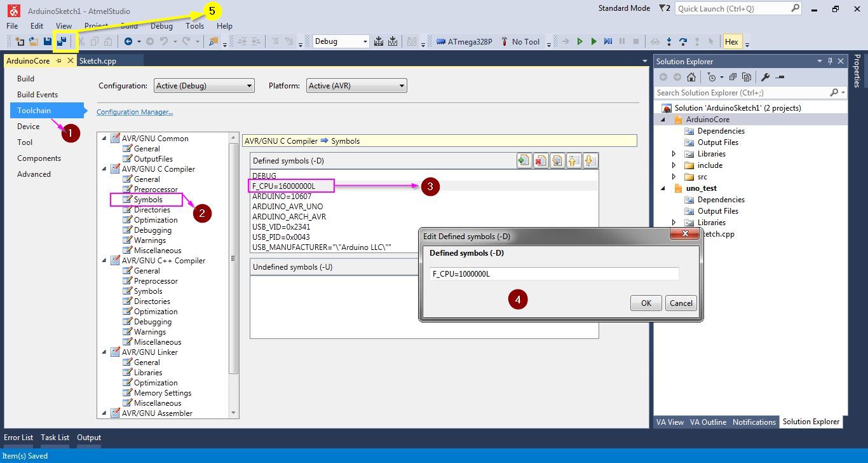This screenshot has width=868, height=463.
Task: Click the F_CPU=1000000L dialog text field
Action: tap(554, 273)
